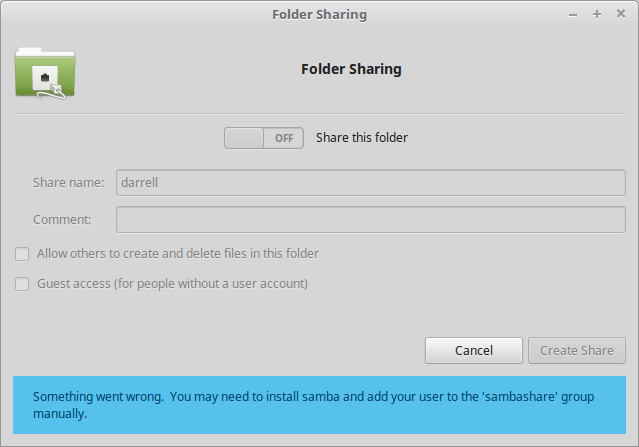Focus the empty Comment text field

tap(370, 219)
